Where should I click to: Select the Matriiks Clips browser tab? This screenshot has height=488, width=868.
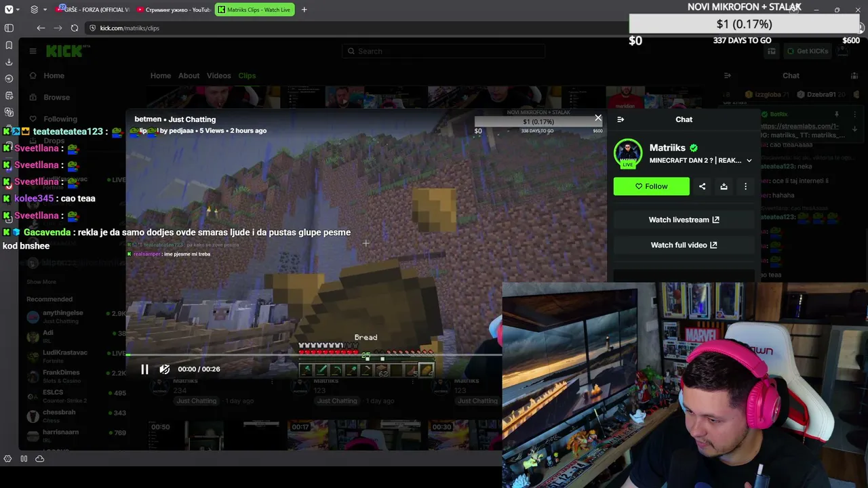click(254, 9)
